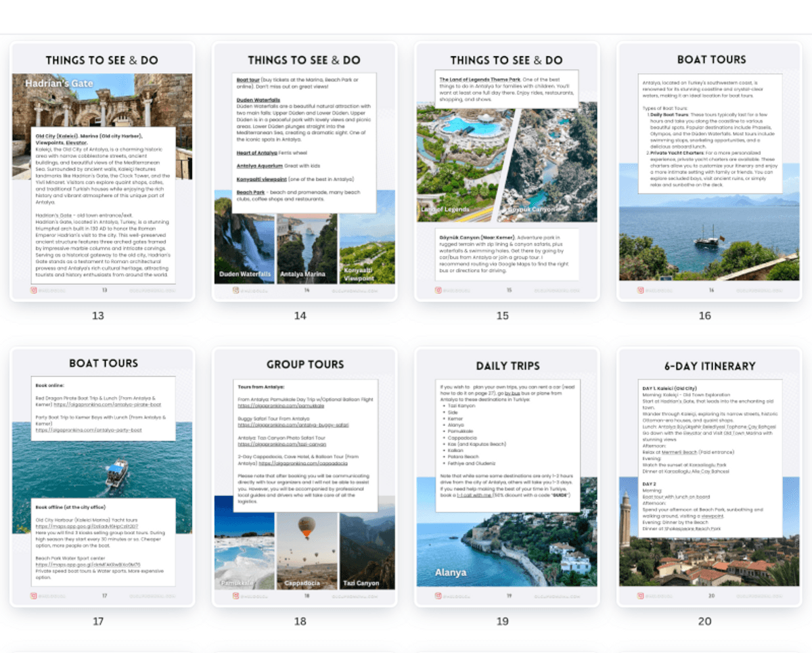
Task: Click the Instagram icon on page 20
Action: tap(641, 596)
